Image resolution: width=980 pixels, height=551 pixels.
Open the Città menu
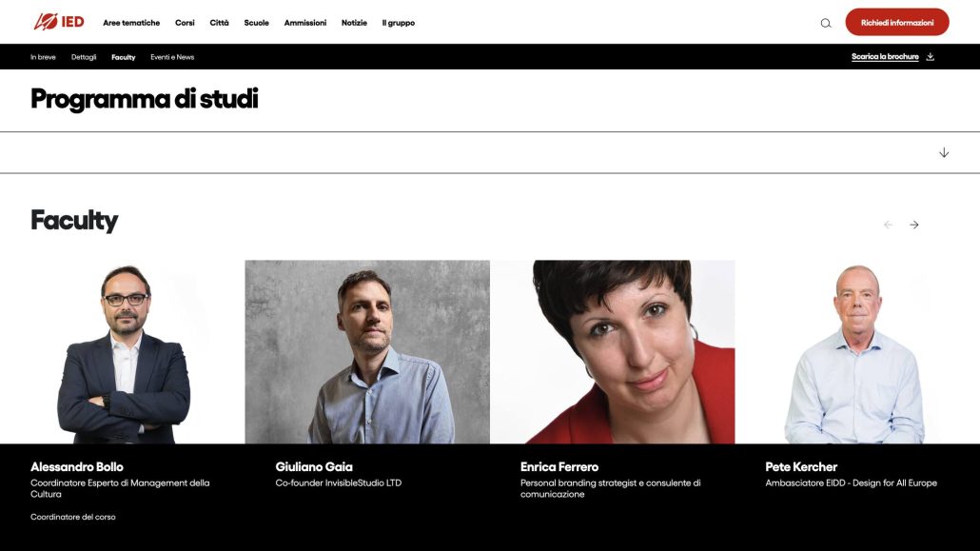(220, 23)
